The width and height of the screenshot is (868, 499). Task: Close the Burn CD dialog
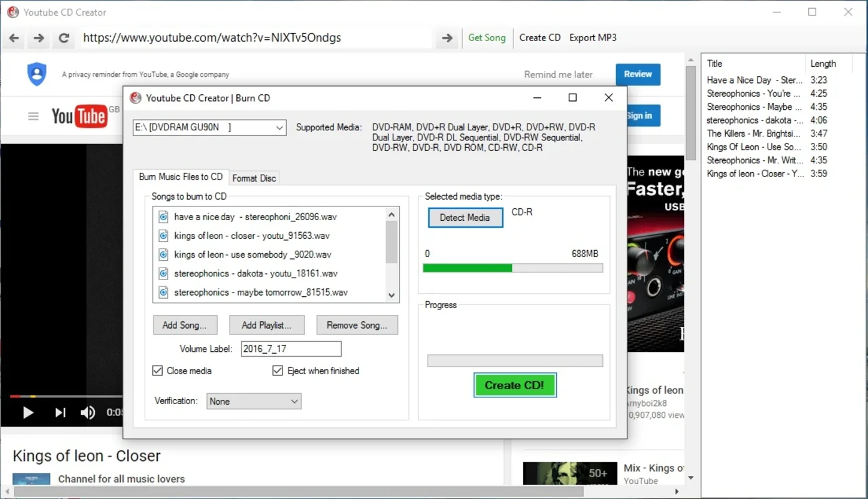609,97
